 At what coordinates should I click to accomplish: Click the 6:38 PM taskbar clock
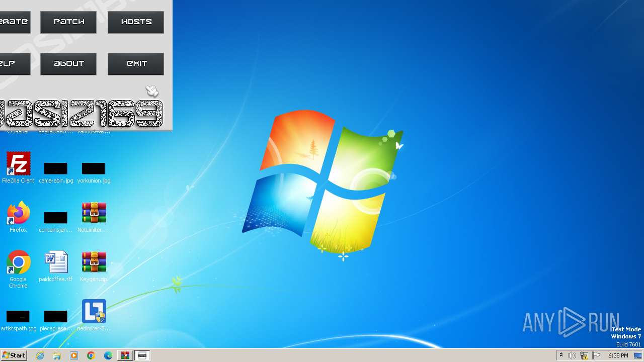point(618,355)
